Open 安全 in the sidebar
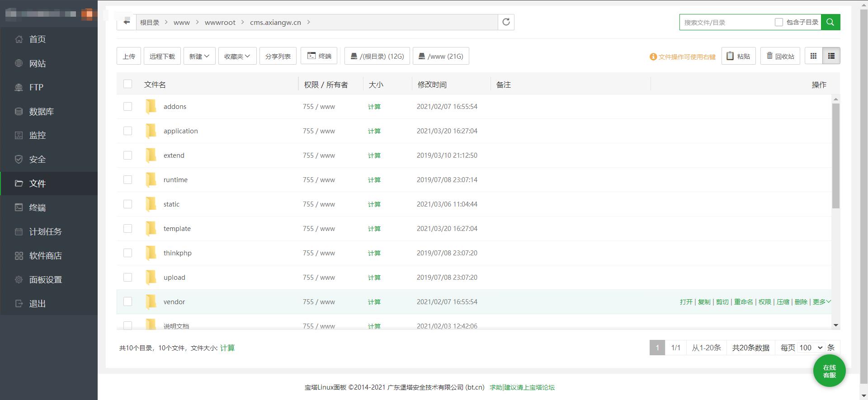Viewport: 868px width, 400px height. click(x=49, y=159)
